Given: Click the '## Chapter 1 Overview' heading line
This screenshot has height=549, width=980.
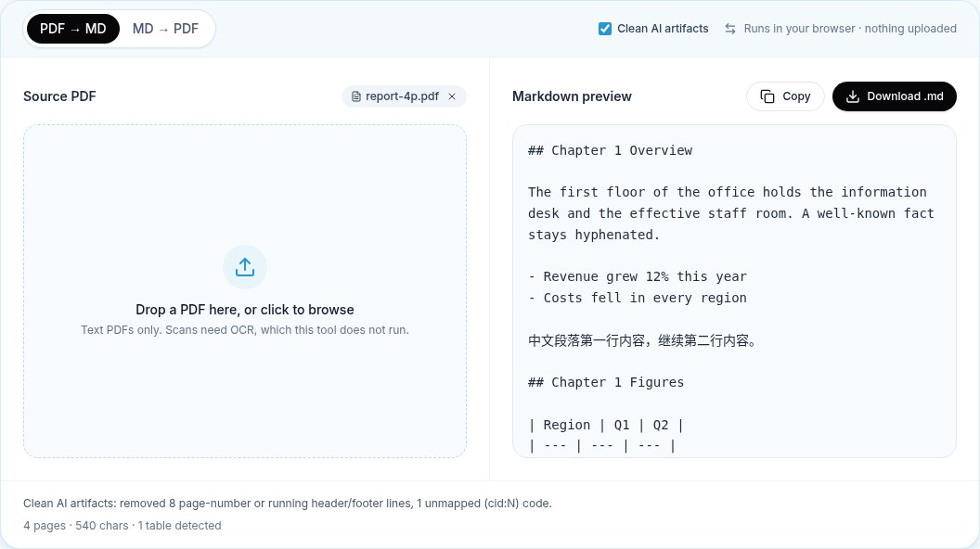Looking at the screenshot, I should [x=610, y=150].
